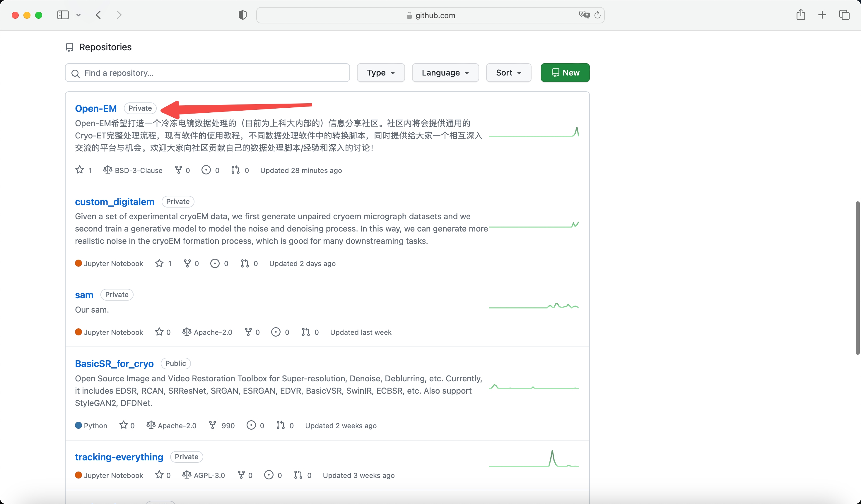Open the forks count of sam
The width and height of the screenshot is (861, 504).
[x=252, y=332]
